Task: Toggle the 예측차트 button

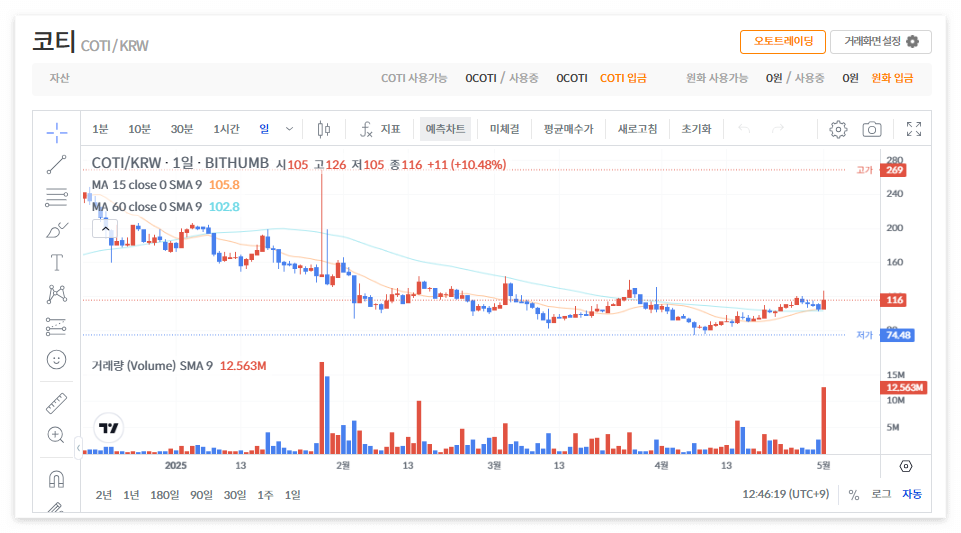Action: click(x=445, y=129)
